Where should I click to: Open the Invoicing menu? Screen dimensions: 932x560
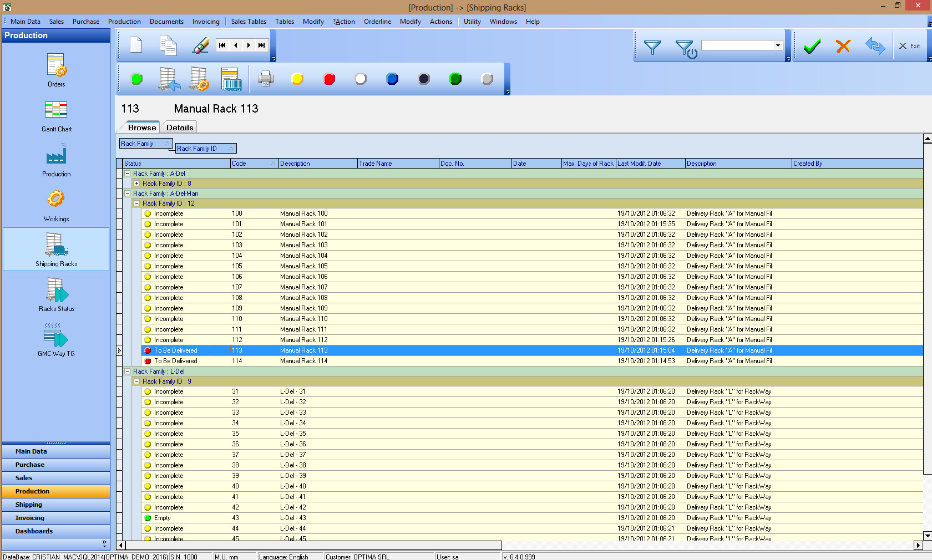pos(206,22)
